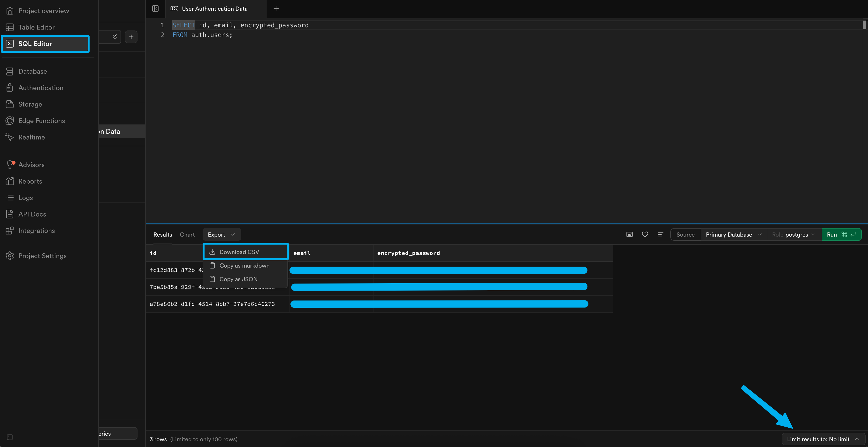Image resolution: width=868 pixels, height=447 pixels.
Task: Open the Reports chart icon
Action: (x=10, y=181)
